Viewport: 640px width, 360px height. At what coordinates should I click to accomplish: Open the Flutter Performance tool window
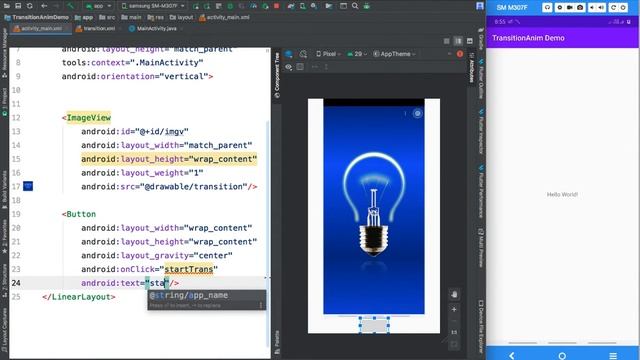481,191
